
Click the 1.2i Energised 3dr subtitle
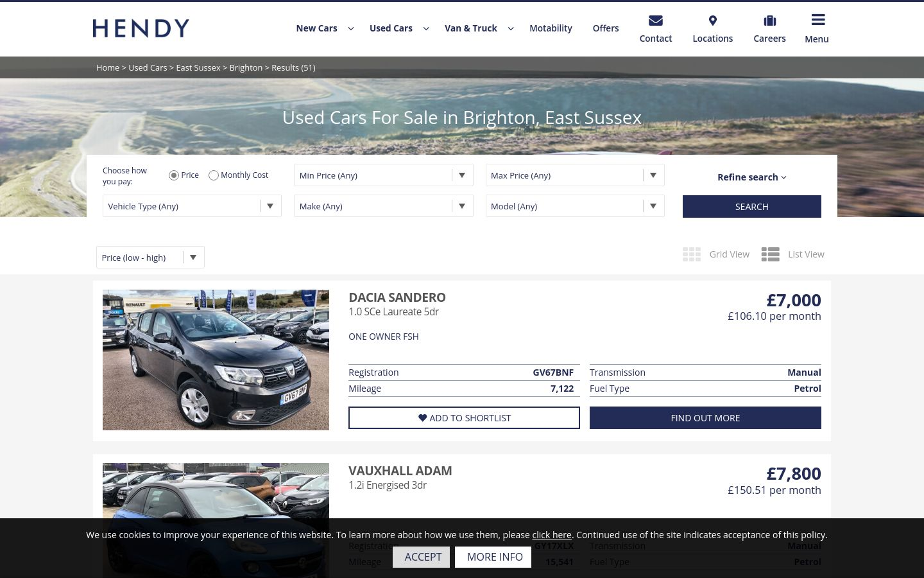click(x=388, y=485)
